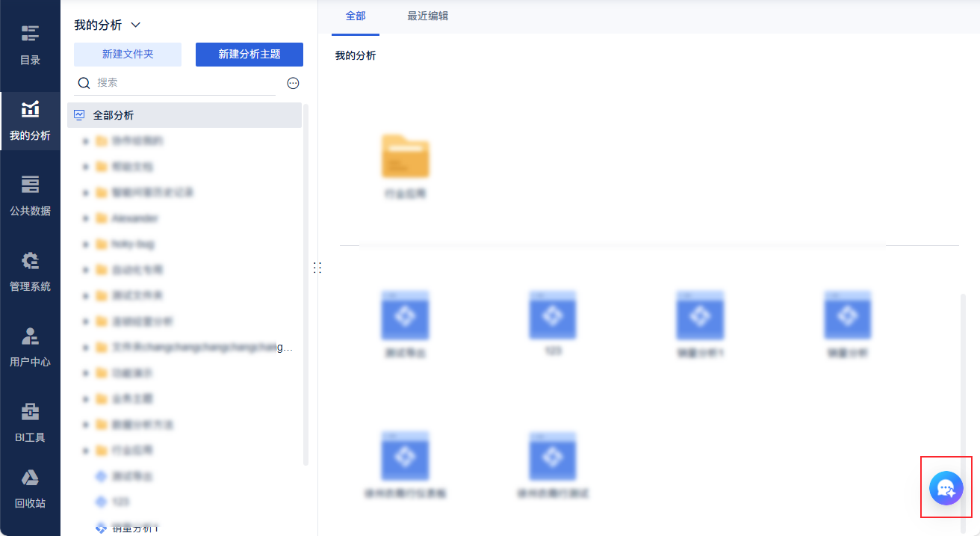Expand the topmost folder in the tree
This screenshot has height=536, width=980.
(86, 141)
